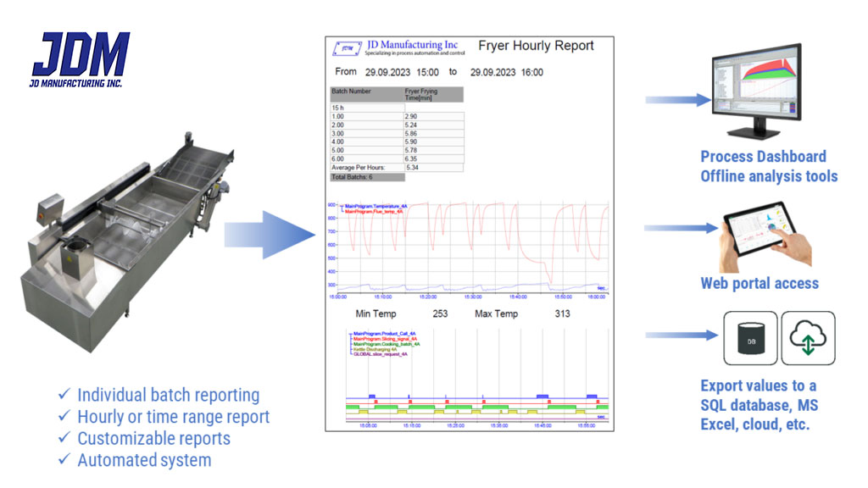This screenshot has height=488, width=868.
Task: Click the checkmark beside Customizable reports
Action: click(64, 439)
